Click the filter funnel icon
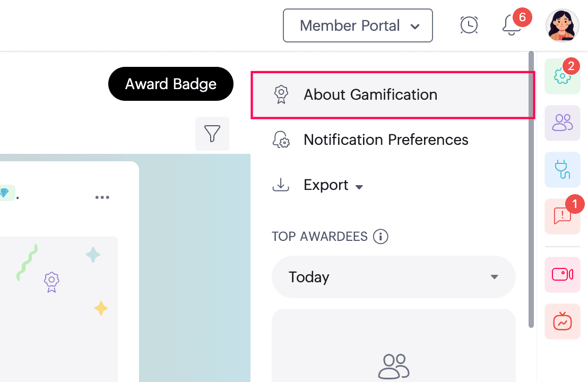 pos(212,134)
